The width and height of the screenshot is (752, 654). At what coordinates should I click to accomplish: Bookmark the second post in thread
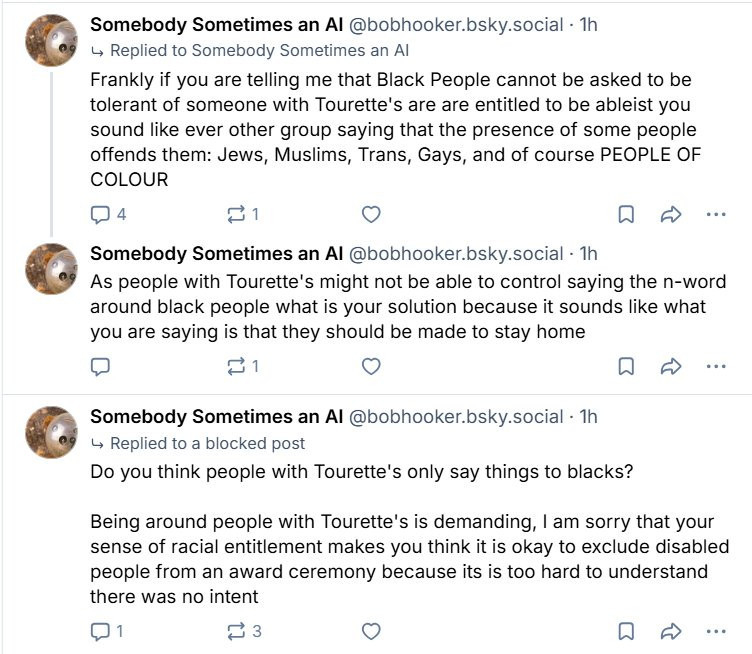click(x=626, y=367)
